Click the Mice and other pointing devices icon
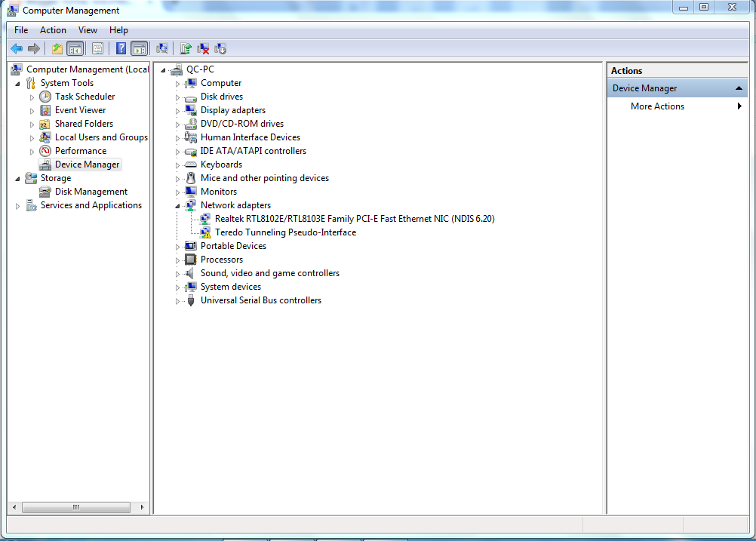756x541 pixels. (191, 178)
